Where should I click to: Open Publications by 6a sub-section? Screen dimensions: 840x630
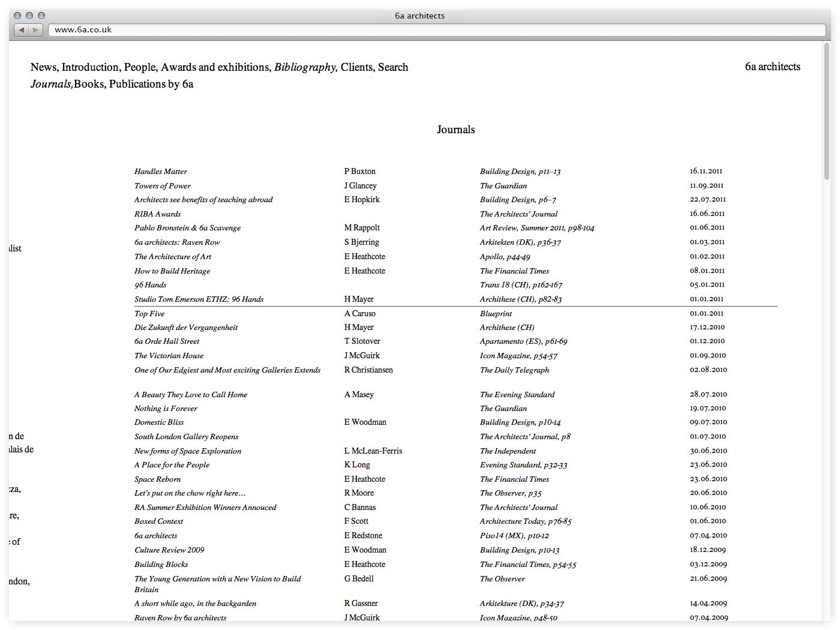pos(151,84)
